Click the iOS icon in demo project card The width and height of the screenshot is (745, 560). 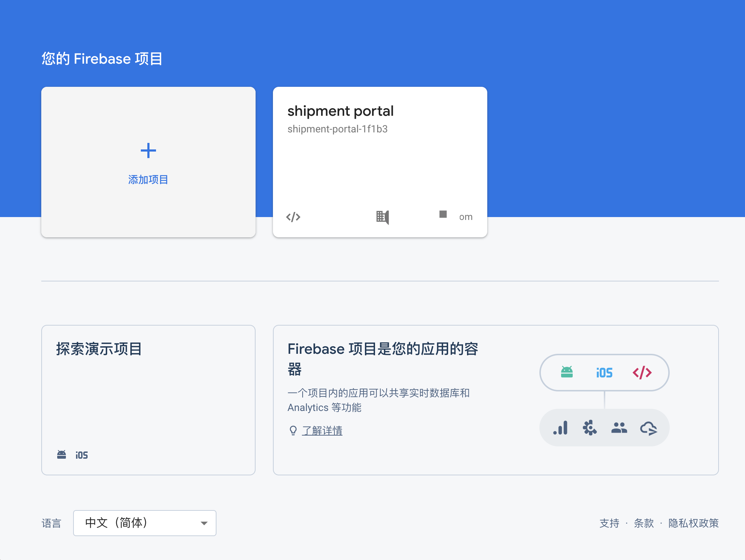82,455
